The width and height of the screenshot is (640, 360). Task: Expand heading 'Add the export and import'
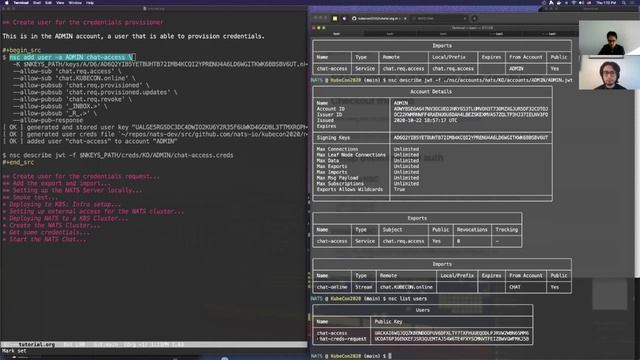(x=56, y=183)
